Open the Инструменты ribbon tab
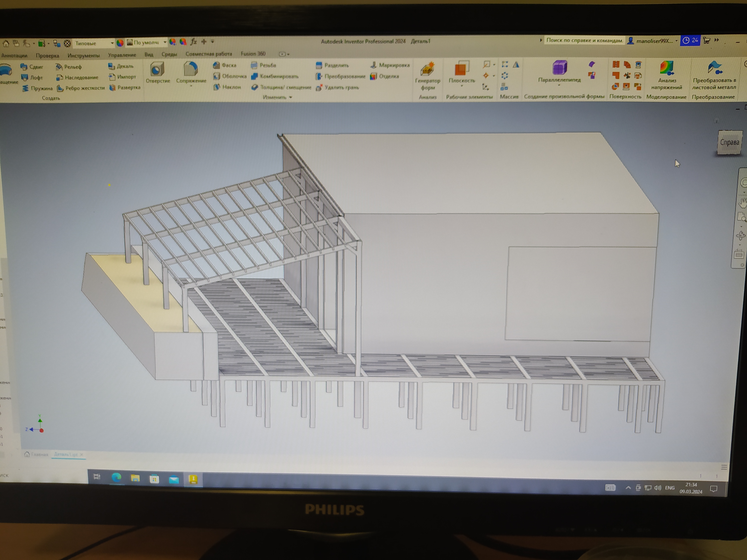 tap(83, 55)
